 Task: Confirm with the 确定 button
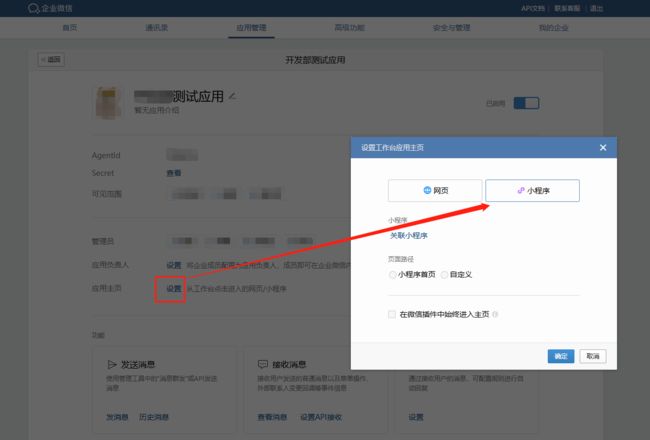(x=561, y=356)
